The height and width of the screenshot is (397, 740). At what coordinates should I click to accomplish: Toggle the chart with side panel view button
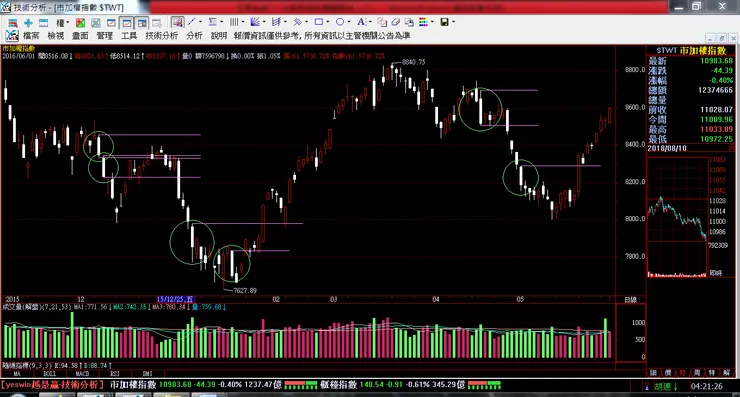click(x=142, y=23)
